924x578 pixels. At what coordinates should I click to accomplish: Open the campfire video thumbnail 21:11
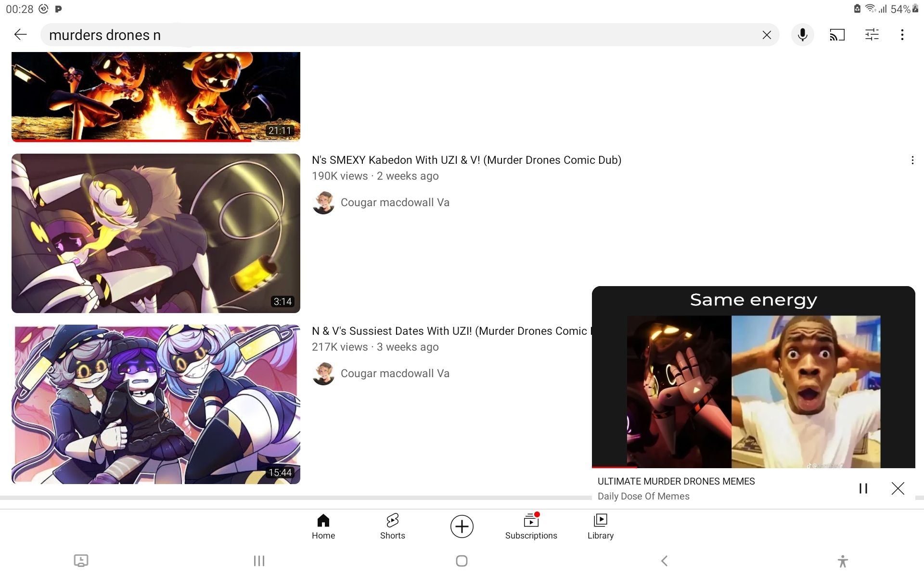(x=156, y=97)
